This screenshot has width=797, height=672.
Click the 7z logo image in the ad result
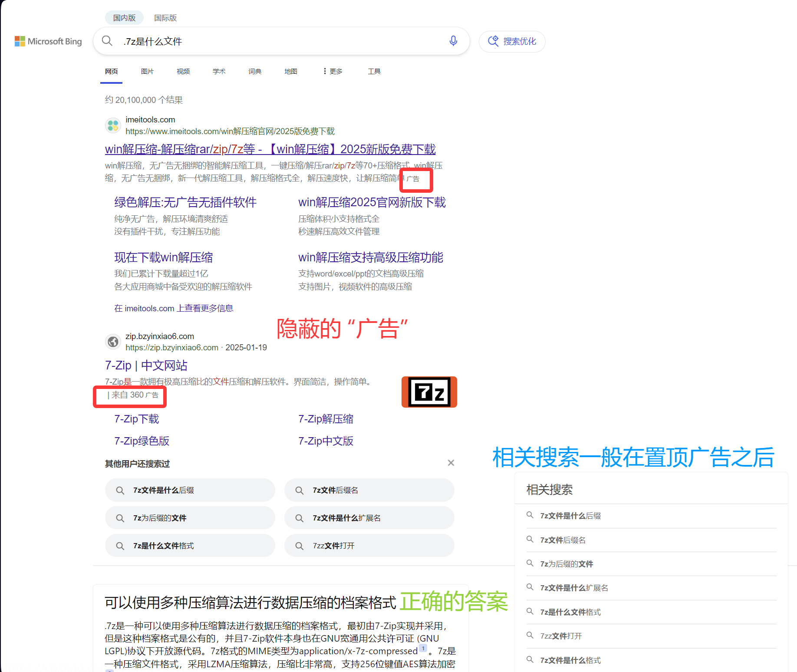[429, 392]
